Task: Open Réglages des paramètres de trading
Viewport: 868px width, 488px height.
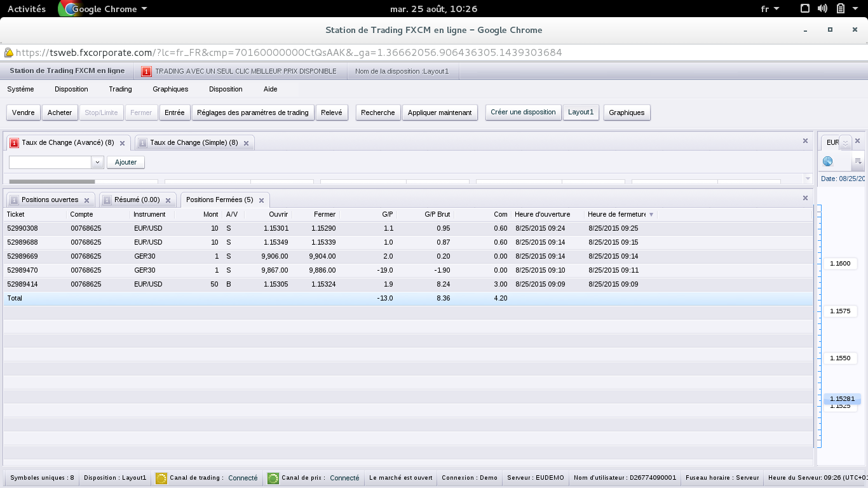Action: (x=253, y=112)
